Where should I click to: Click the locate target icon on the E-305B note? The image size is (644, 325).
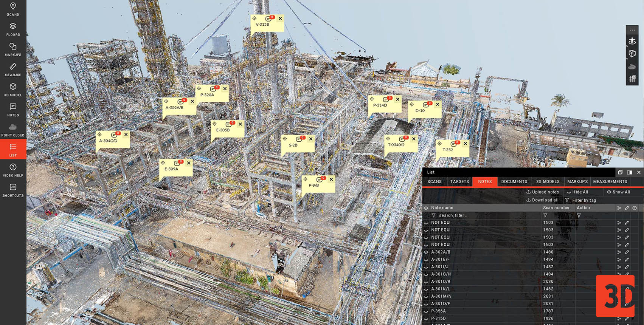(x=214, y=124)
